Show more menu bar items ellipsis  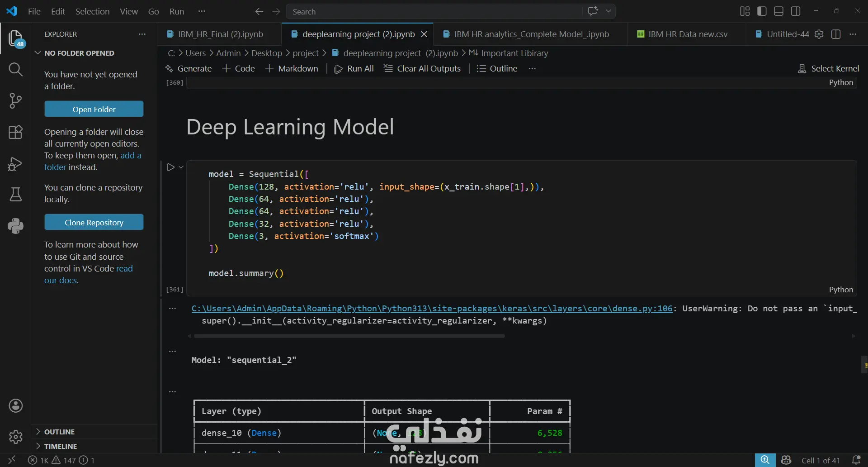click(x=202, y=11)
